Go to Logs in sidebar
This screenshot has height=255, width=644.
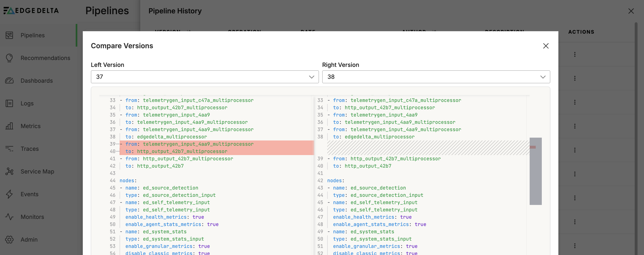point(27,103)
